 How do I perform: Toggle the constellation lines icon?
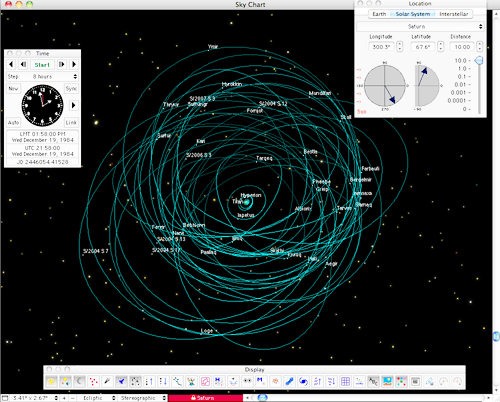[177, 381]
